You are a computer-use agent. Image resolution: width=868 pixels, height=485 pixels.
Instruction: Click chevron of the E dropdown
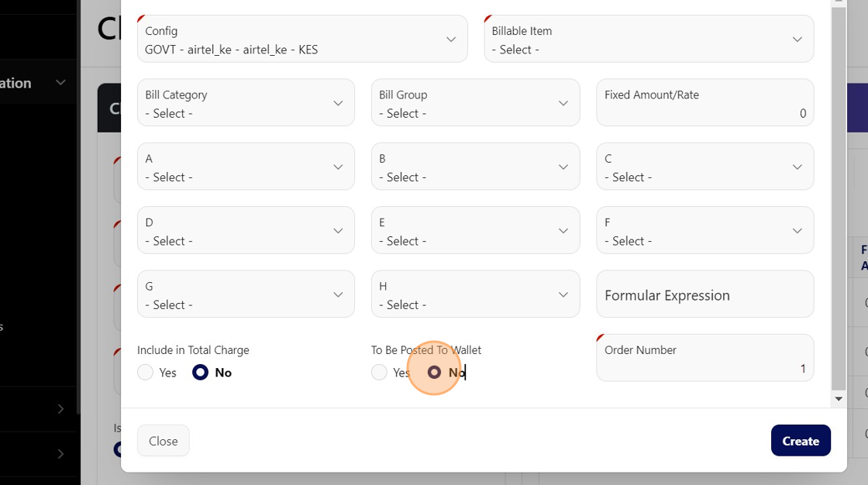[563, 231]
